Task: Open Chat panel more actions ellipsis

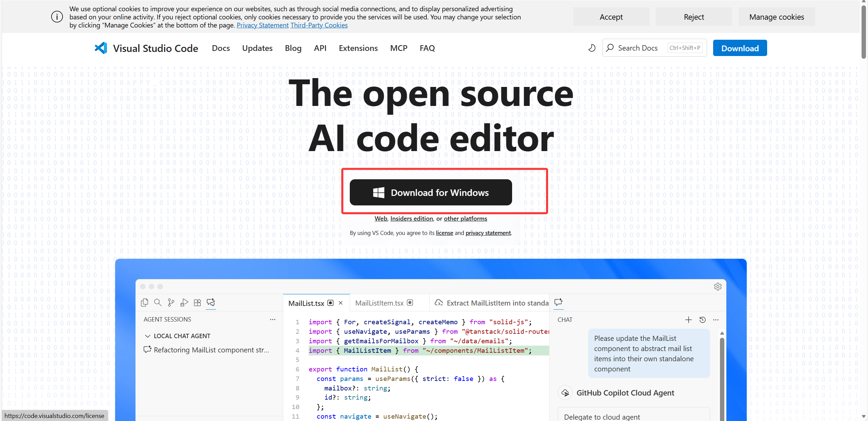Action: [x=716, y=319]
